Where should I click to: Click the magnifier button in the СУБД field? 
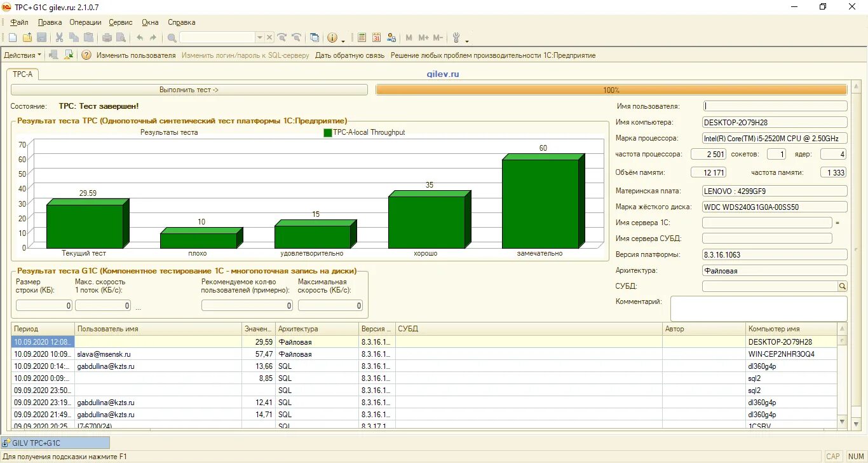tap(843, 286)
